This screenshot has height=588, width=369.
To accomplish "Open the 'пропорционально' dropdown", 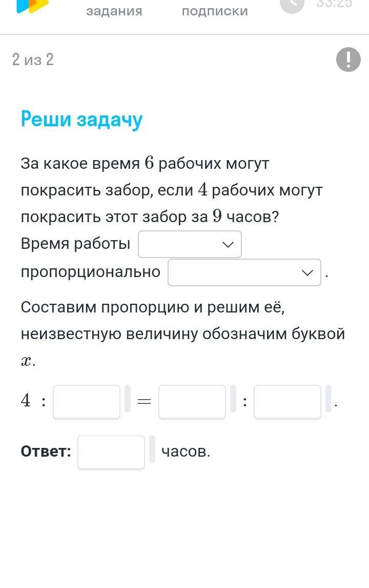I will click(244, 272).
